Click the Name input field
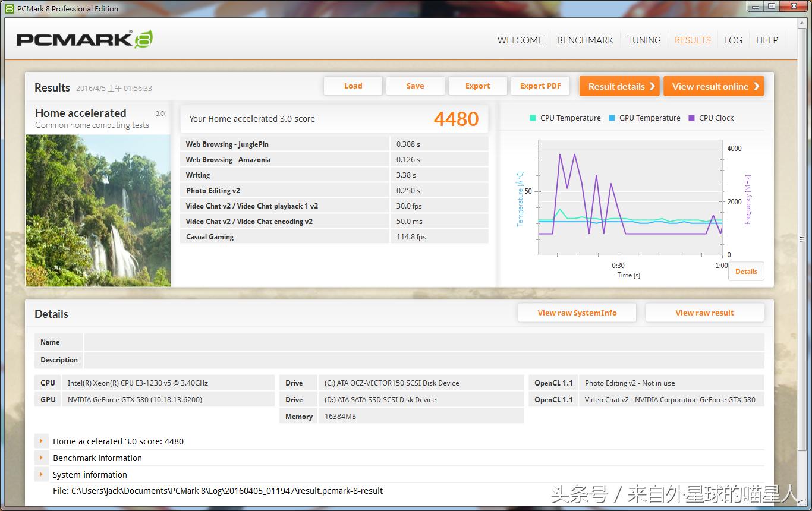The image size is (812, 511). tap(423, 342)
